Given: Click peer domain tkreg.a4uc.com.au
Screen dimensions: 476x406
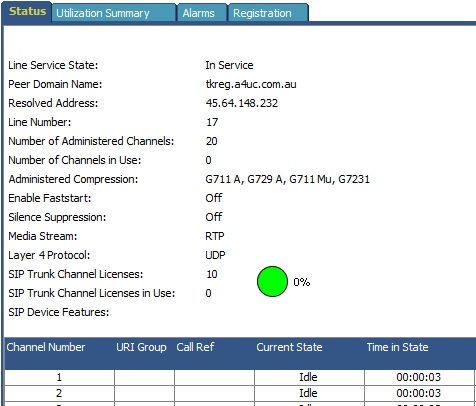Looking at the screenshot, I should (251, 84).
